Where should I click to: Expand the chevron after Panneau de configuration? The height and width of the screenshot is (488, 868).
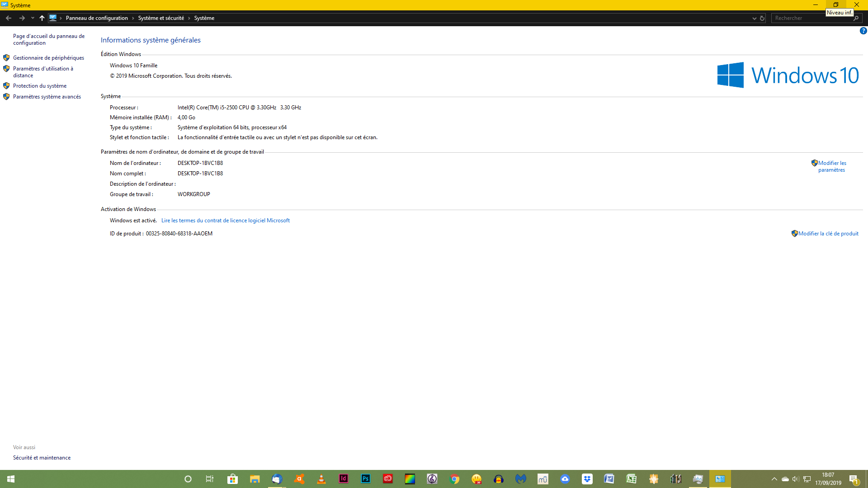tap(133, 18)
